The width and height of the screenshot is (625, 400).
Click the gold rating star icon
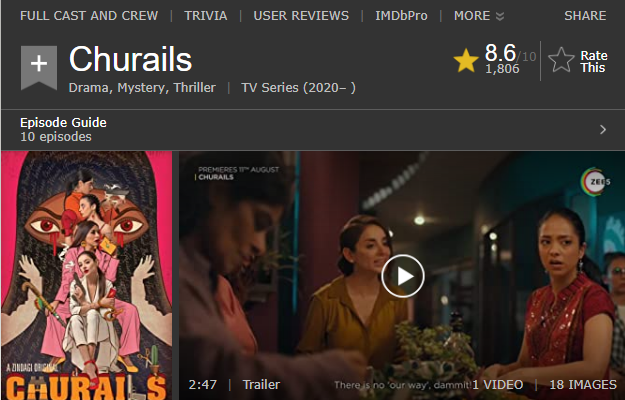pyautogui.click(x=466, y=61)
